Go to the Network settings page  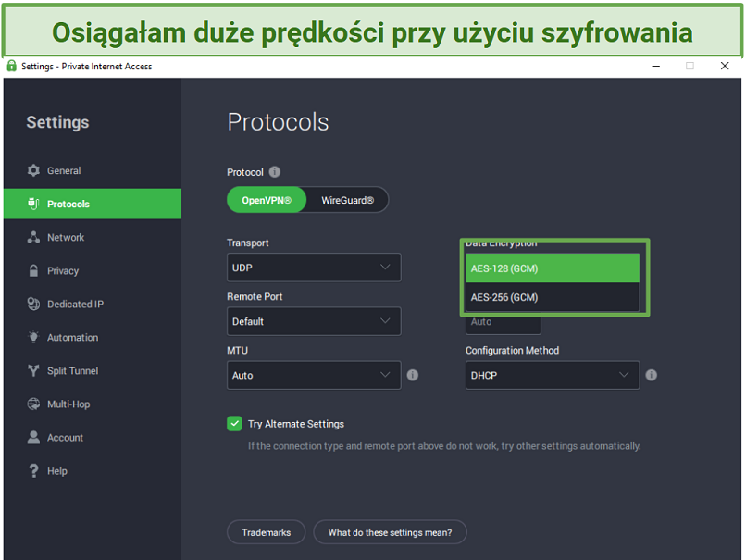93,237
